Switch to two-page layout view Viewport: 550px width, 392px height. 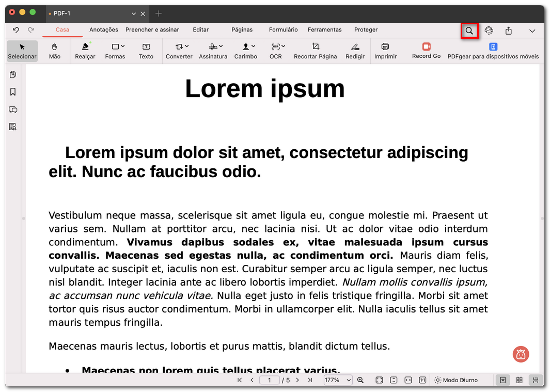(x=519, y=380)
